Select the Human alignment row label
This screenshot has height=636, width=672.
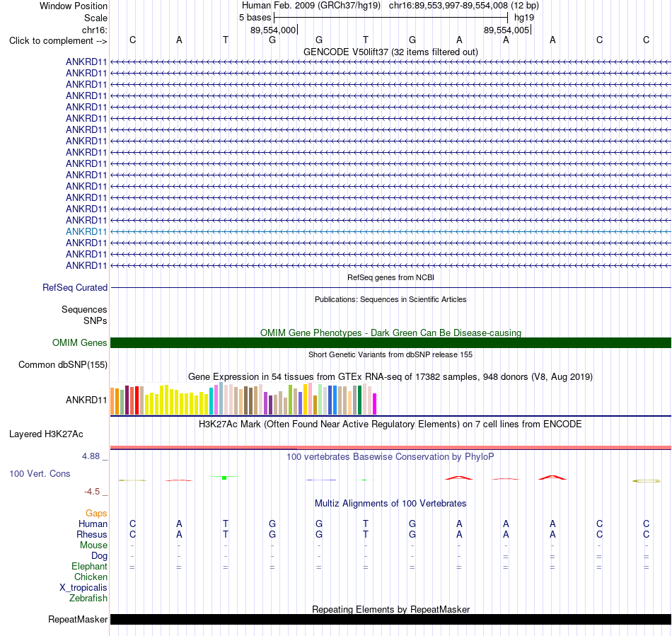point(93,524)
